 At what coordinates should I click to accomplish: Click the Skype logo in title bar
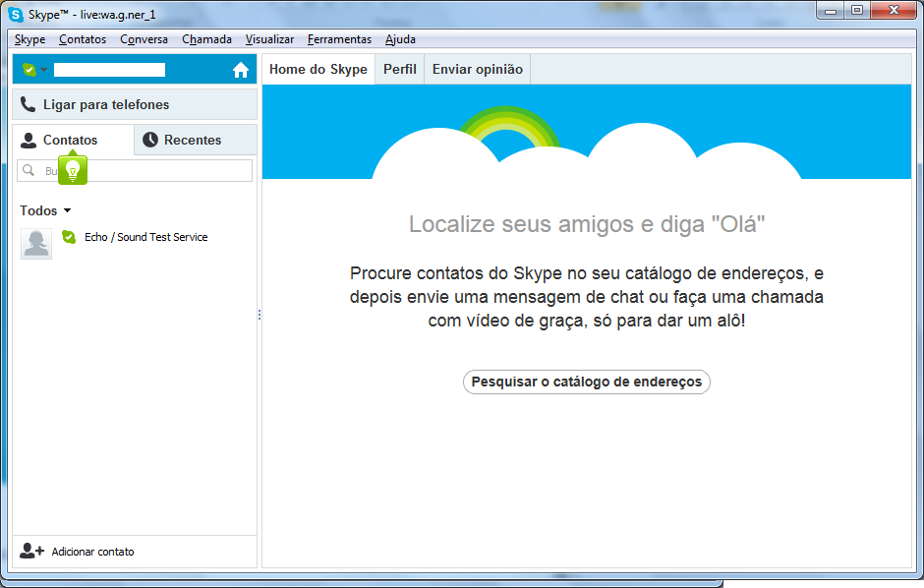16,14
